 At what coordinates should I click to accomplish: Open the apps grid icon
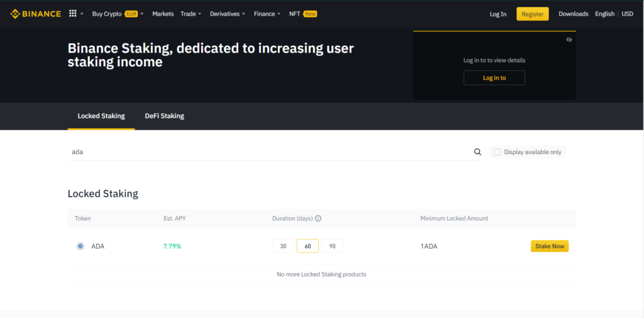pos(73,14)
